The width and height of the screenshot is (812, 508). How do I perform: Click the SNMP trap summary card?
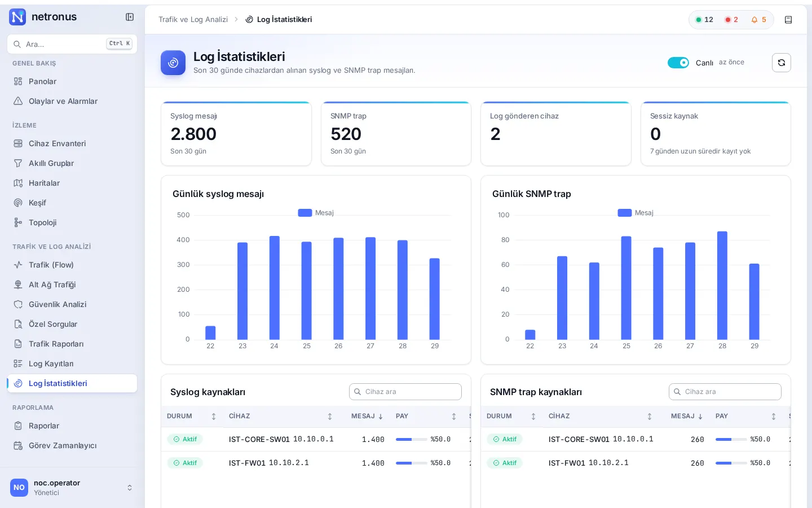[396, 134]
